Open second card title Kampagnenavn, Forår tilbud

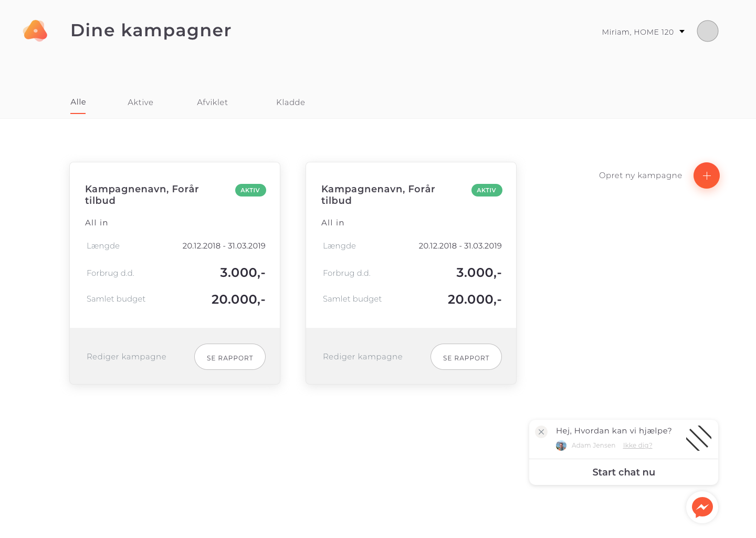[x=378, y=195]
